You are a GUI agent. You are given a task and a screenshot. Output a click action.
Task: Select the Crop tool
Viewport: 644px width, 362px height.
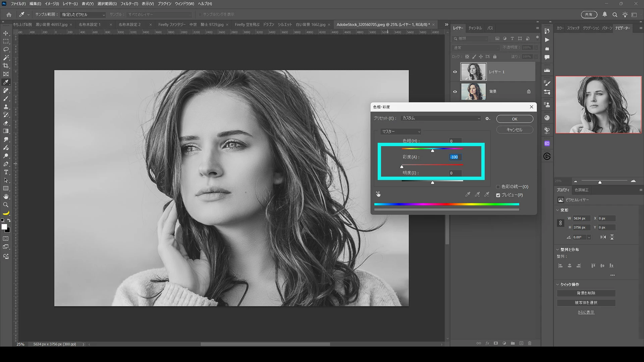pyautogui.click(x=6, y=66)
